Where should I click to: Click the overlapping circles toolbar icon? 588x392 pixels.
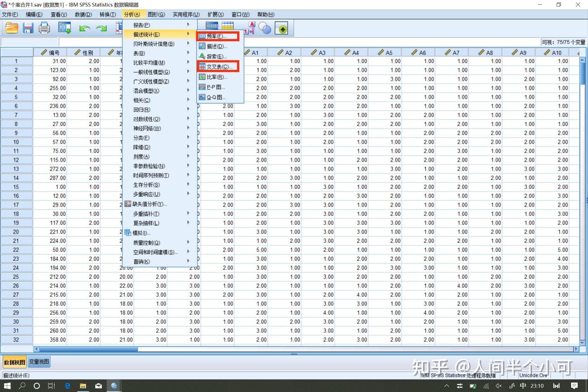(265, 28)
